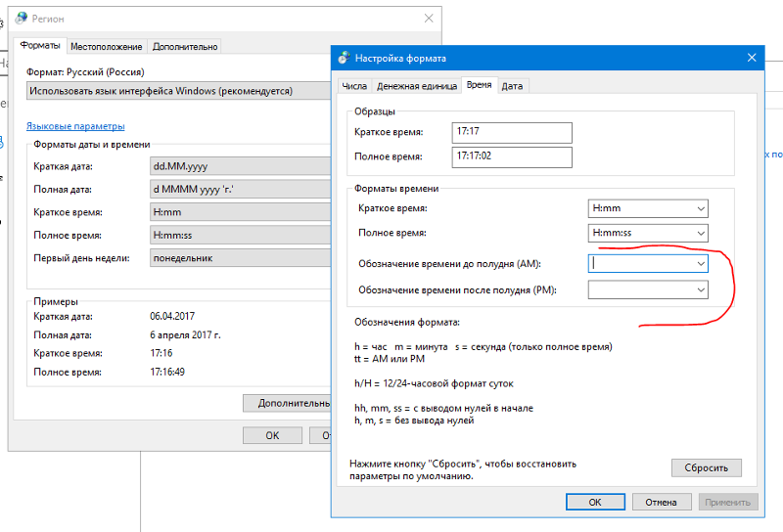Expand the Краткое время H:mm dropdown arrow

click(699, 208)
